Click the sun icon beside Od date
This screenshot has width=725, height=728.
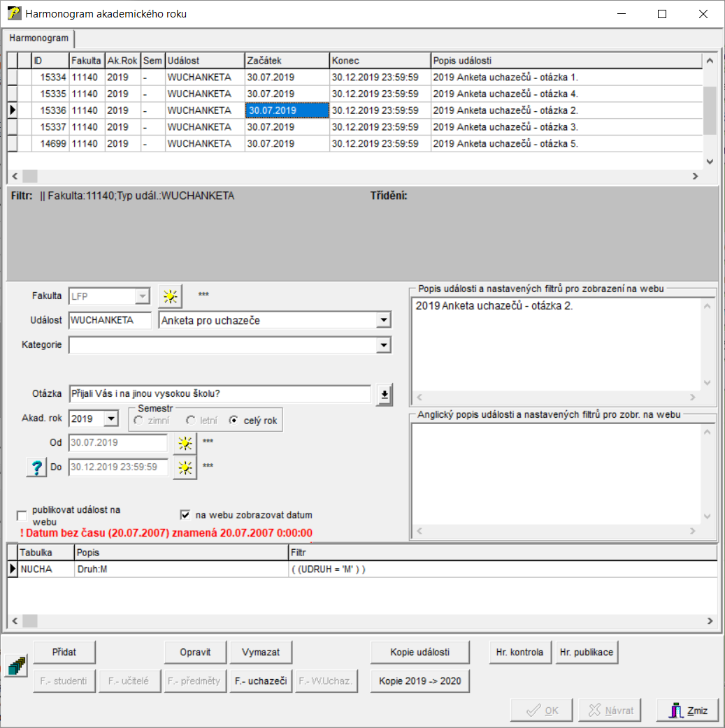185,443
